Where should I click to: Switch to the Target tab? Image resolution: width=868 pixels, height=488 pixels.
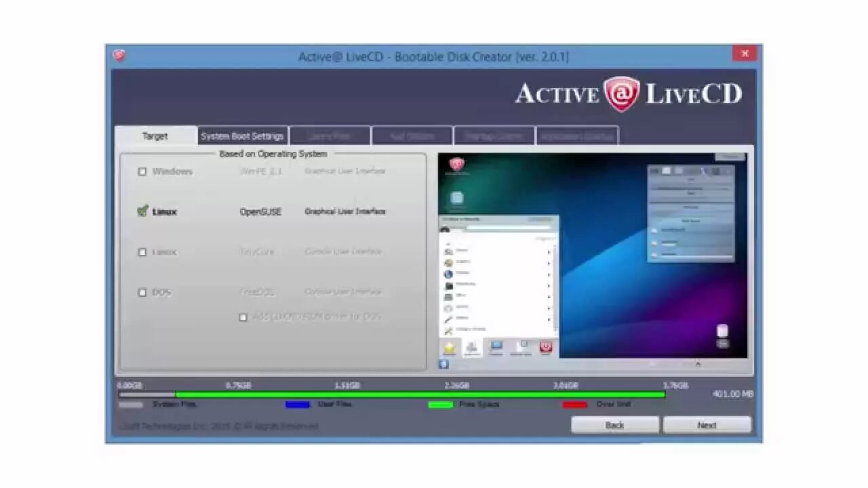[155, 136]
